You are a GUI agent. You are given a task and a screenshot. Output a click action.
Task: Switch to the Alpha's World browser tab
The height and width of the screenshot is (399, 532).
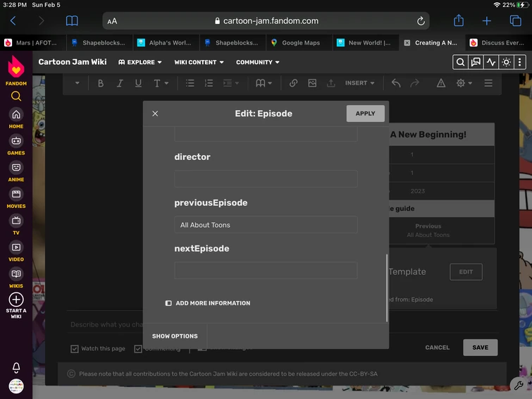coord(165,43)
